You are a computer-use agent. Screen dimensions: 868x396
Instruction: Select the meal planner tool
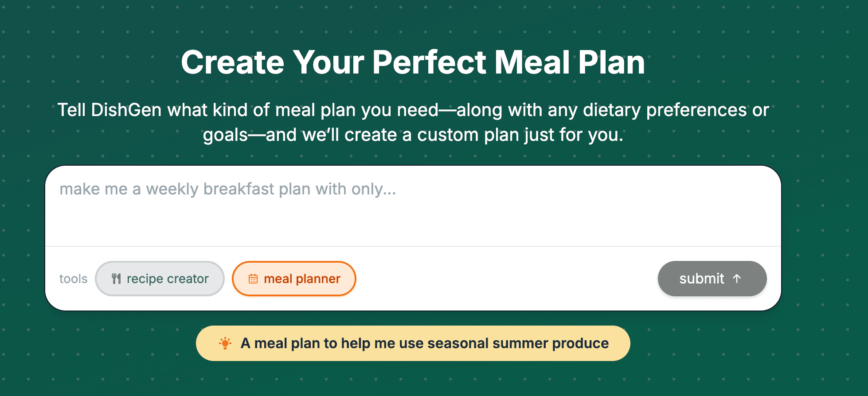294,279
